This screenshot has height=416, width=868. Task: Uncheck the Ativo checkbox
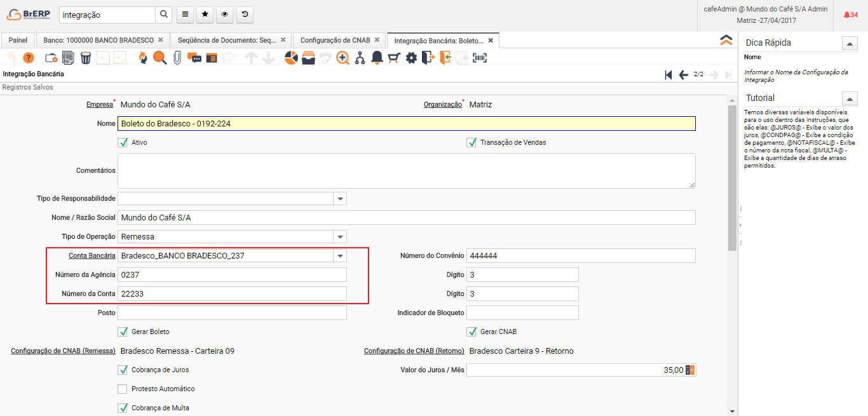pyautogui.click(x=123, y=142)
